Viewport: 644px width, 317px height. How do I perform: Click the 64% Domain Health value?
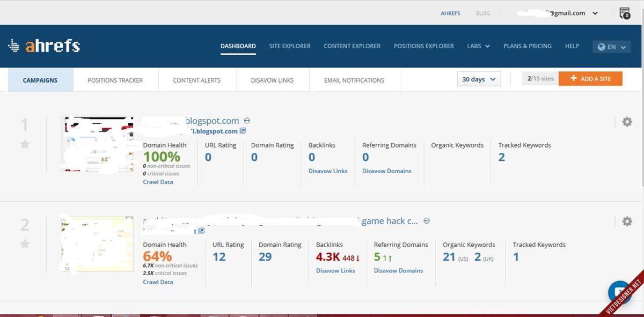click(157, 256)
